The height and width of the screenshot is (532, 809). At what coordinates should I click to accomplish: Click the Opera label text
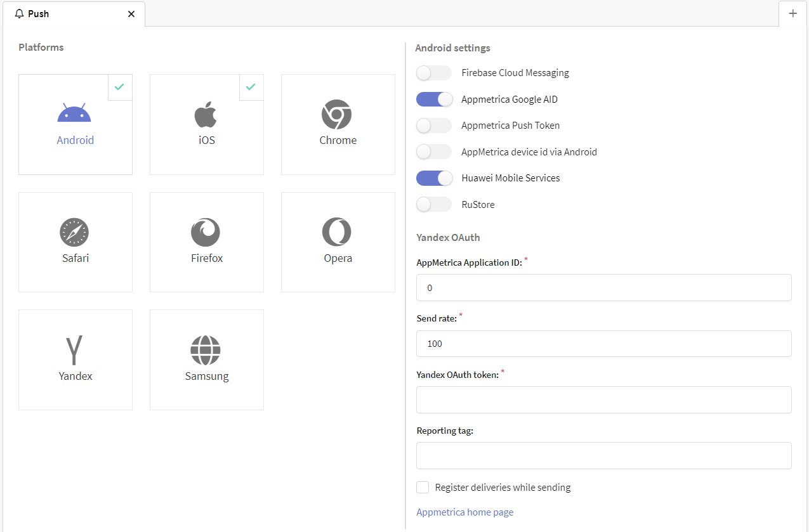pos(338,258)
